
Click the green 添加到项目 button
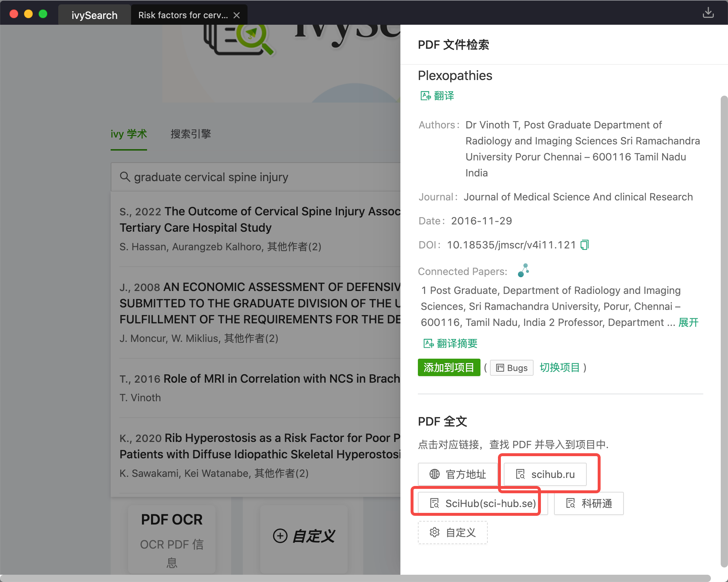tap(449, 367)
